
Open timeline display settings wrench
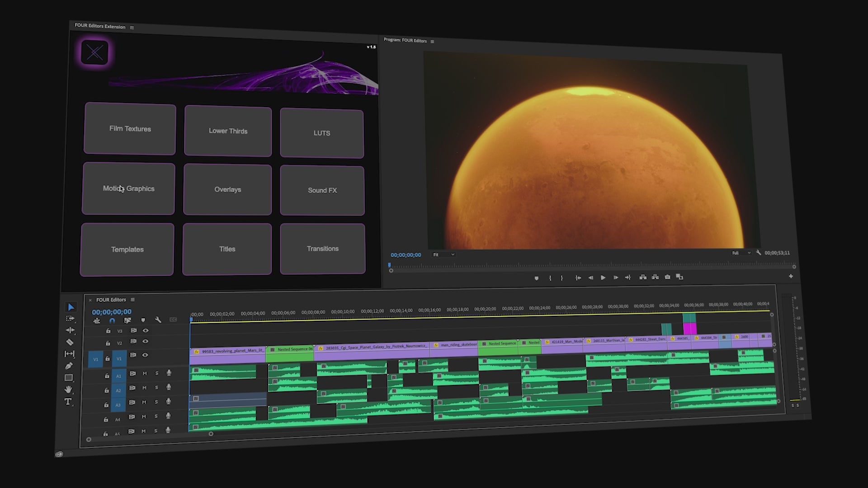[158, 320]
